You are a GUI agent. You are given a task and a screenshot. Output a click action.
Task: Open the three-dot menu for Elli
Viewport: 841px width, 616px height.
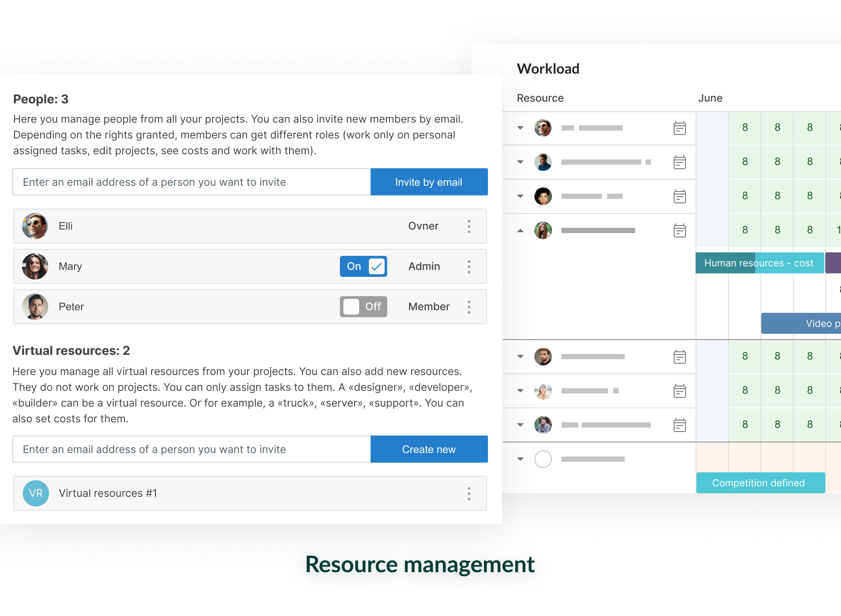[469, 227]
